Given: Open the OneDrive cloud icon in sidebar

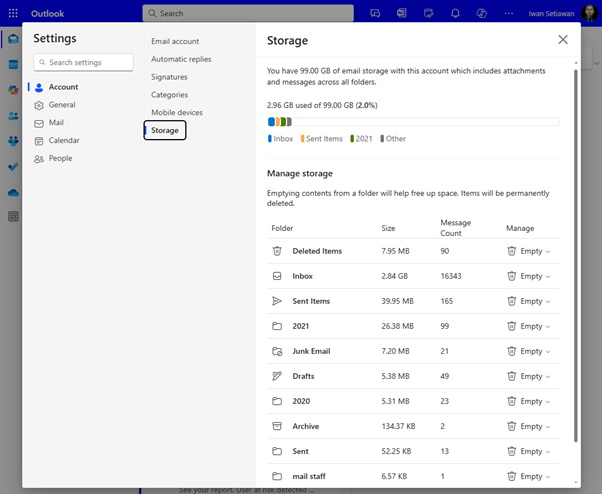Looking at the screenshot, I should click(x=13, y=192).
